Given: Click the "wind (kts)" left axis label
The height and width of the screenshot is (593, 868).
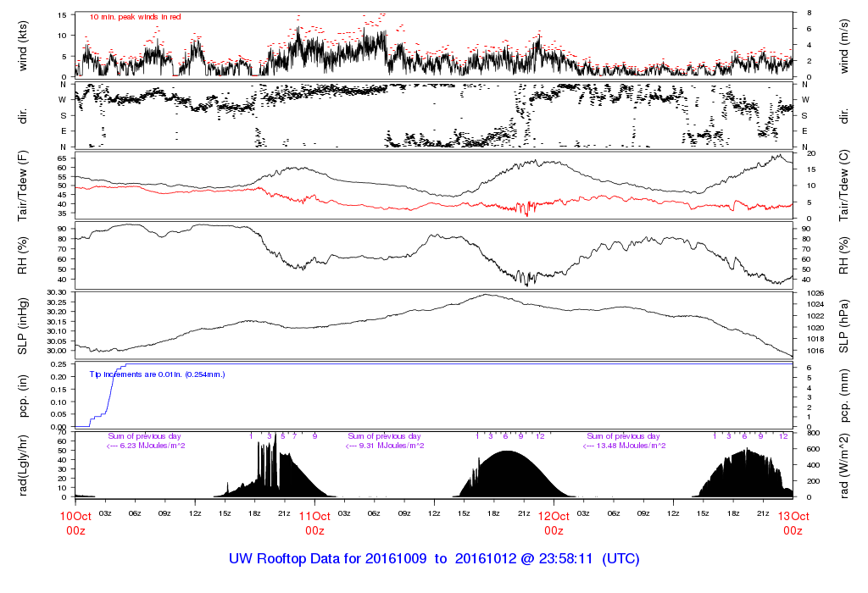Looking at the screenshot, I should click(24, 46).
